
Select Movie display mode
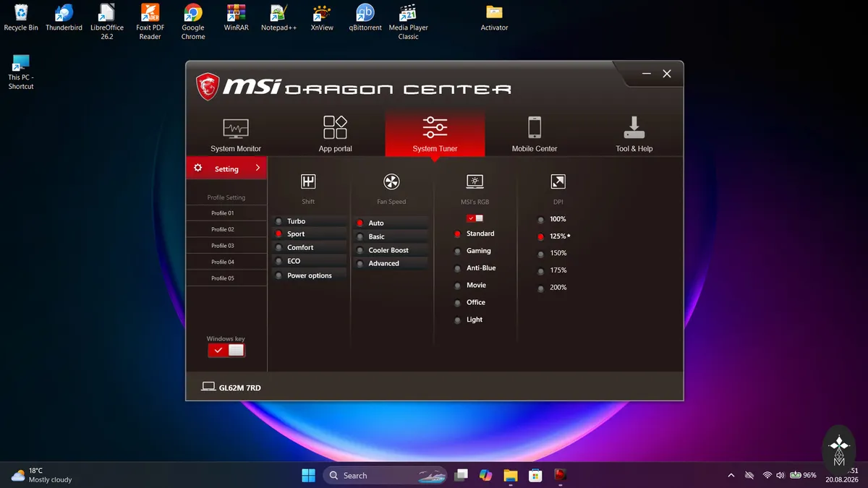469,286
